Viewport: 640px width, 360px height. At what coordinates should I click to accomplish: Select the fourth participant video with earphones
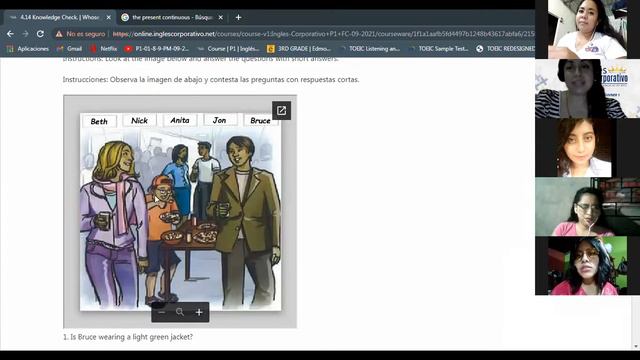click(587, 207)
